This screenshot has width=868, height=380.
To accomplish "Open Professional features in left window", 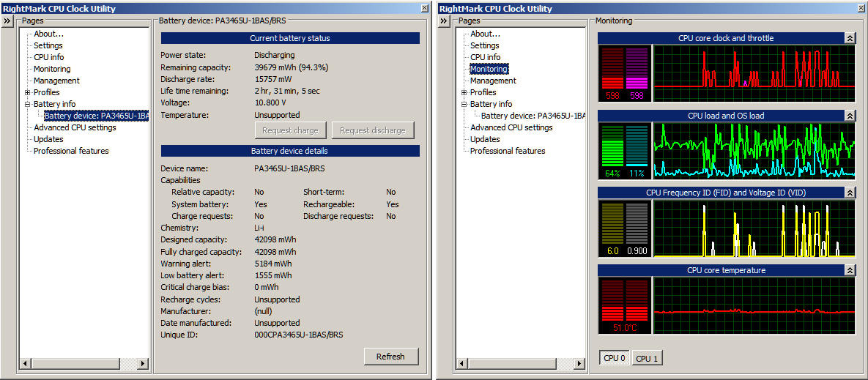I will click(x=71, y=151).
